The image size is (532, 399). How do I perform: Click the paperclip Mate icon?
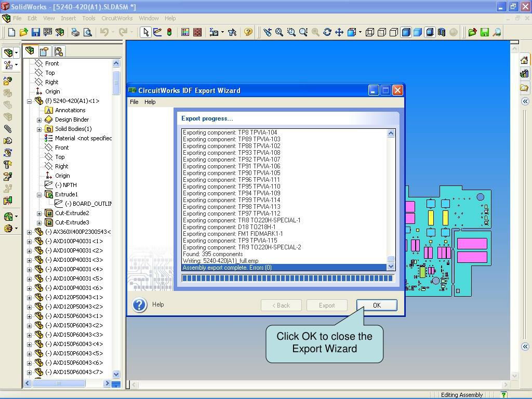(8, 129)
